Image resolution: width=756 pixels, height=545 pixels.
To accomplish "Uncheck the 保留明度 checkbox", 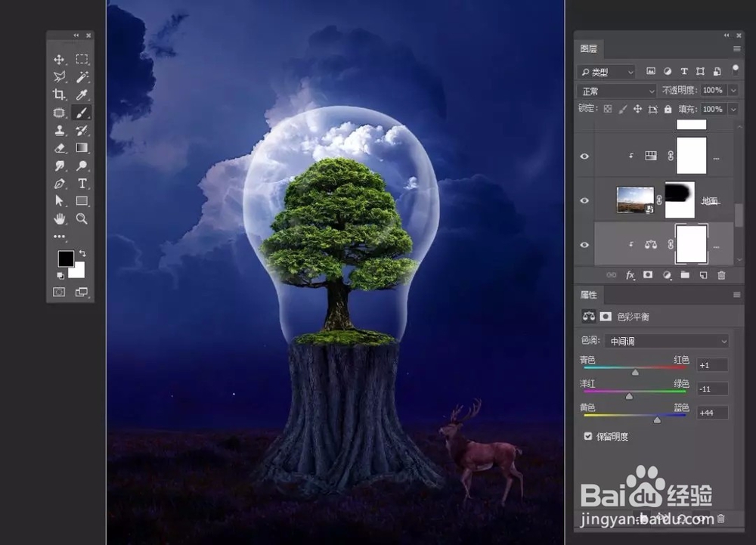I will (x=588, y=435).
